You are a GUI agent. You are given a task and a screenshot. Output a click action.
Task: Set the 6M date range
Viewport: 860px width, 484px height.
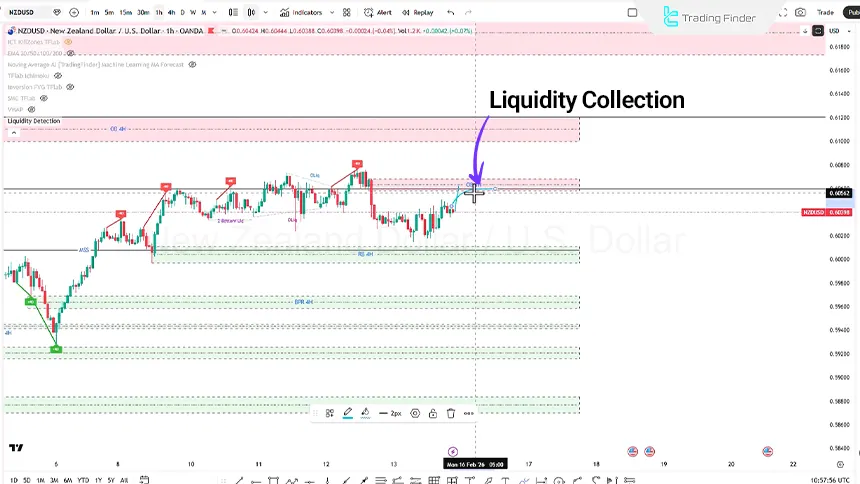68,480
